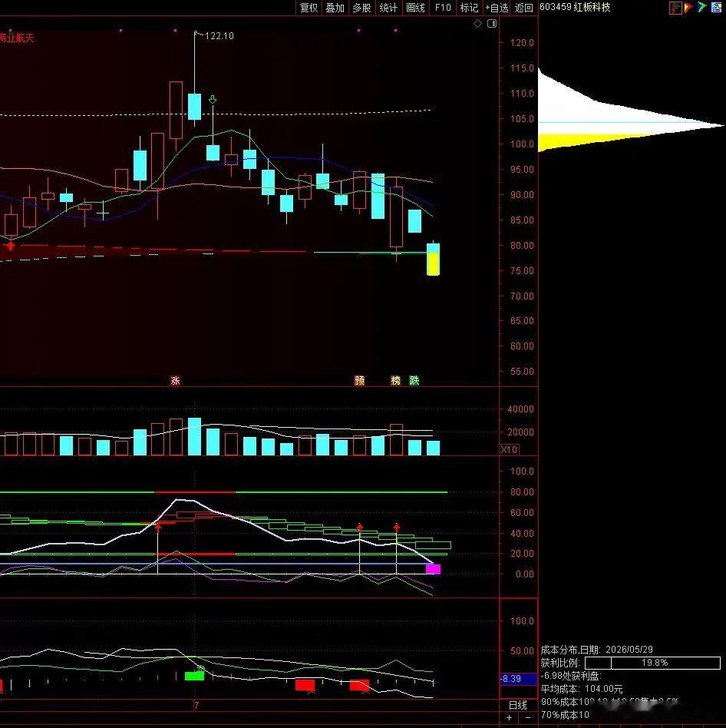Image resolution: width=726 pixels, height=728 pixels.
Task: Select the 画线 drawing tool item
Action: click(x=415, y=8)
